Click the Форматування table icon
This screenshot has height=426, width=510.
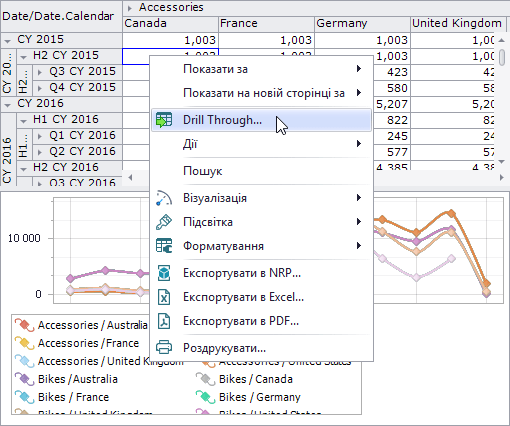tap(164, 246)
